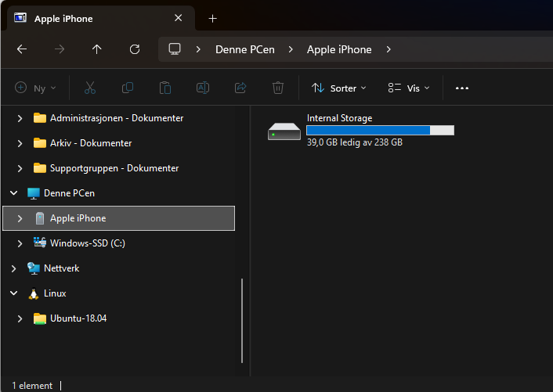Select Arkiv - Dokumenter folder
Screen dimensions: 553x392
click(x=91, y=143)
